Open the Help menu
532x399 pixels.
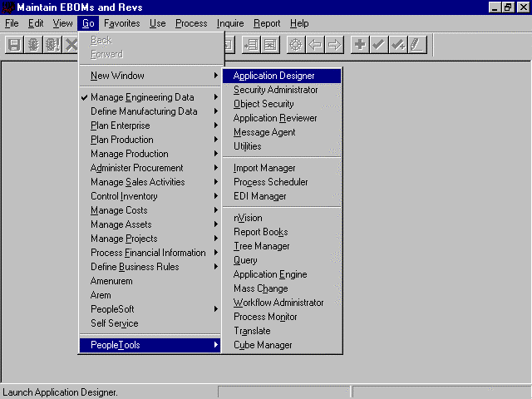tap(299, 23)
